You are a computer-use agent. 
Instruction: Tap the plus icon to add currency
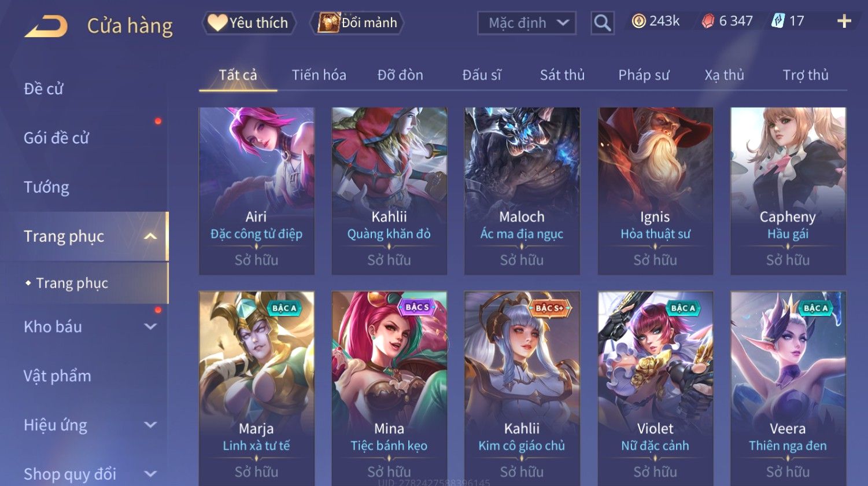844,21
